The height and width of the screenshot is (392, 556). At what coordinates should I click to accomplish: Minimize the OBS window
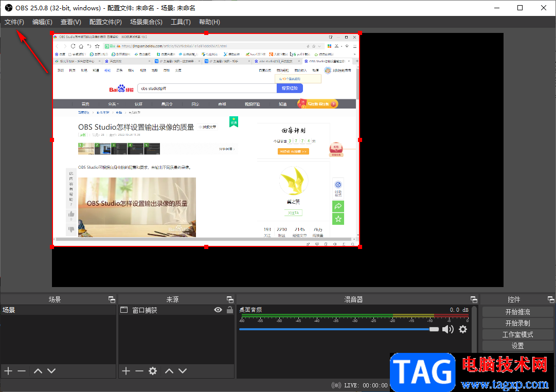pyautogui.click(x=497, y=8)
